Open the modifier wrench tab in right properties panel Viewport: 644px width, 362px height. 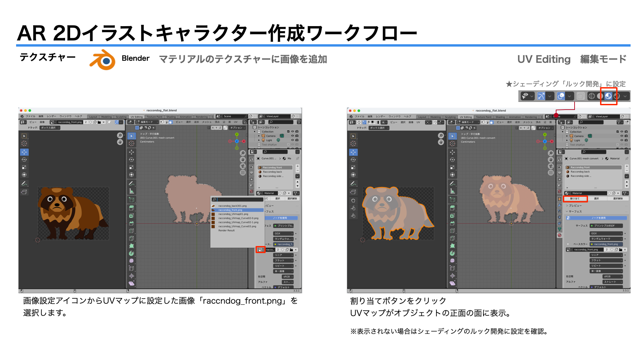coord(559,205)
